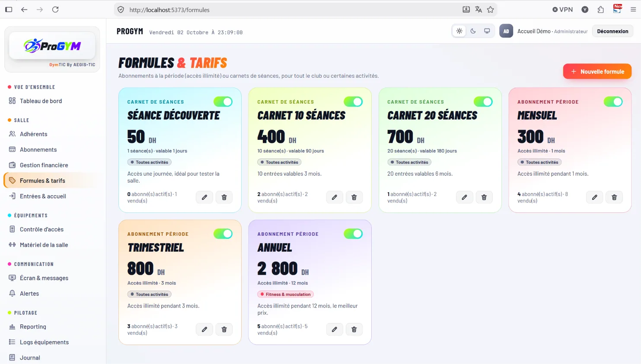Click the AD user avatar
Image resolution: width=641 pixels, height=364 pixels.
pyautogui.click(x=506, y=31)
